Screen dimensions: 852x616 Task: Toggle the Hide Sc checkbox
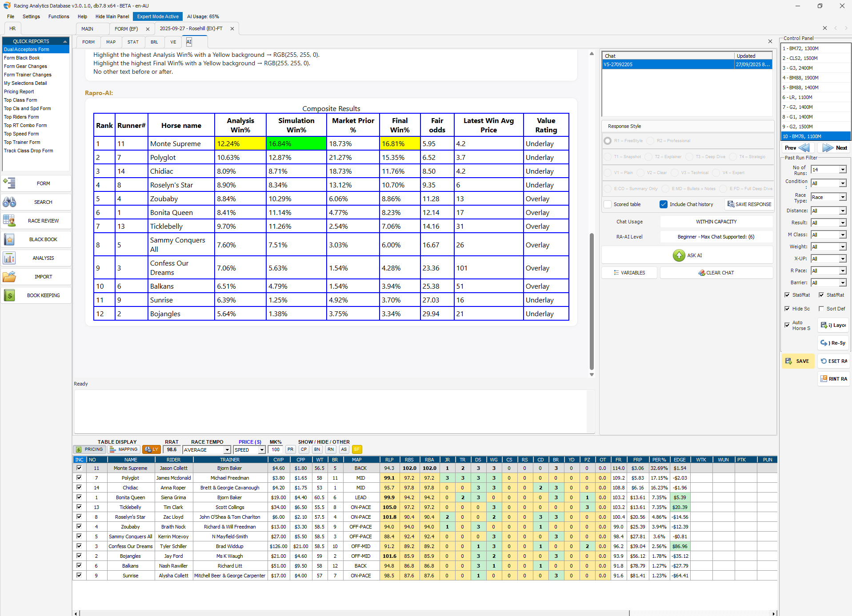(x=787, y=309)
